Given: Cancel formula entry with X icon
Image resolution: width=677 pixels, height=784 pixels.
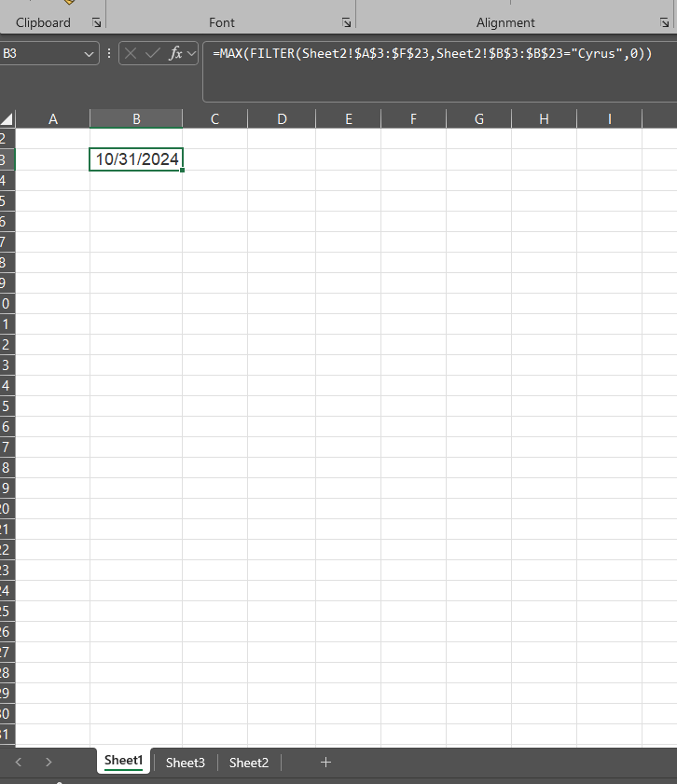Looking at the screenshot, I should click(x=131, y=53).
